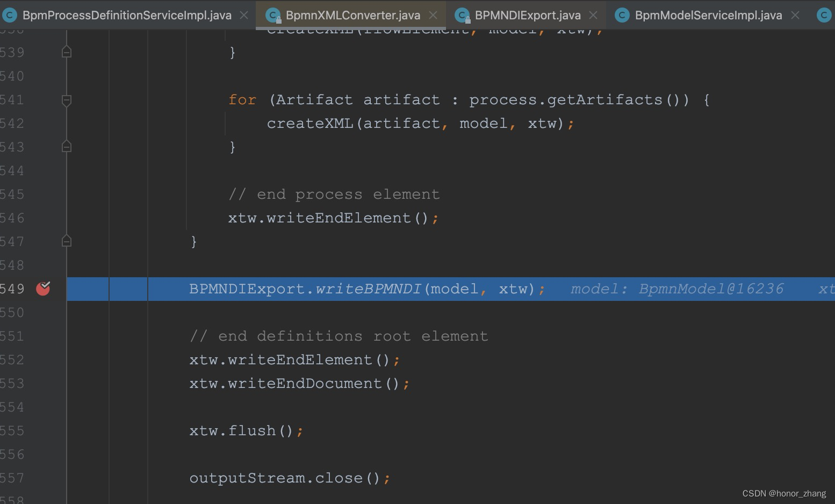Image resolution: width=835 pixels, height=504 pixels.
Task: Collapse the fold marker at line 547
Action: click(66, 241)
